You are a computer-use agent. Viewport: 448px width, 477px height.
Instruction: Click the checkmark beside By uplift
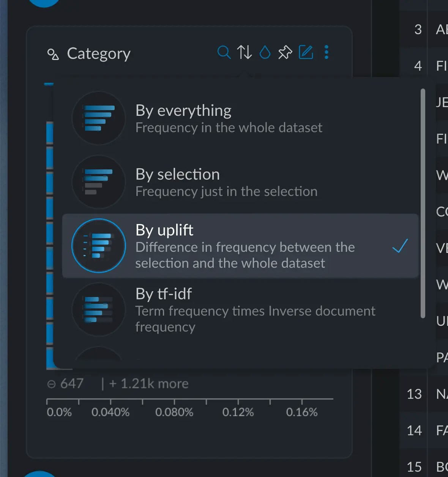[x=399, y=246]
